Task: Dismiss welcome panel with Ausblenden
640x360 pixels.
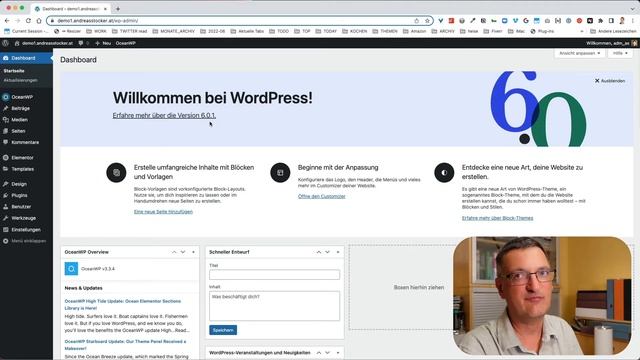Action: (610, 81)
